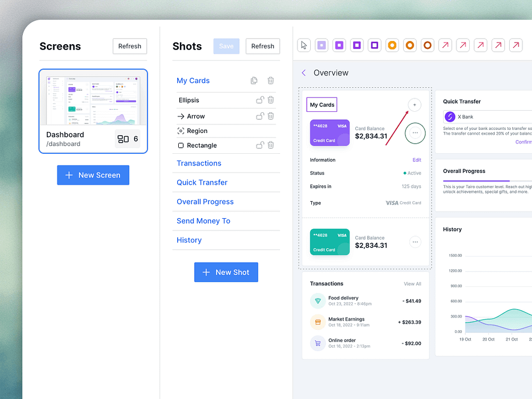532x399 pixels.
Task: Click the back chevron beside Overview
Action: coord(304,72)
